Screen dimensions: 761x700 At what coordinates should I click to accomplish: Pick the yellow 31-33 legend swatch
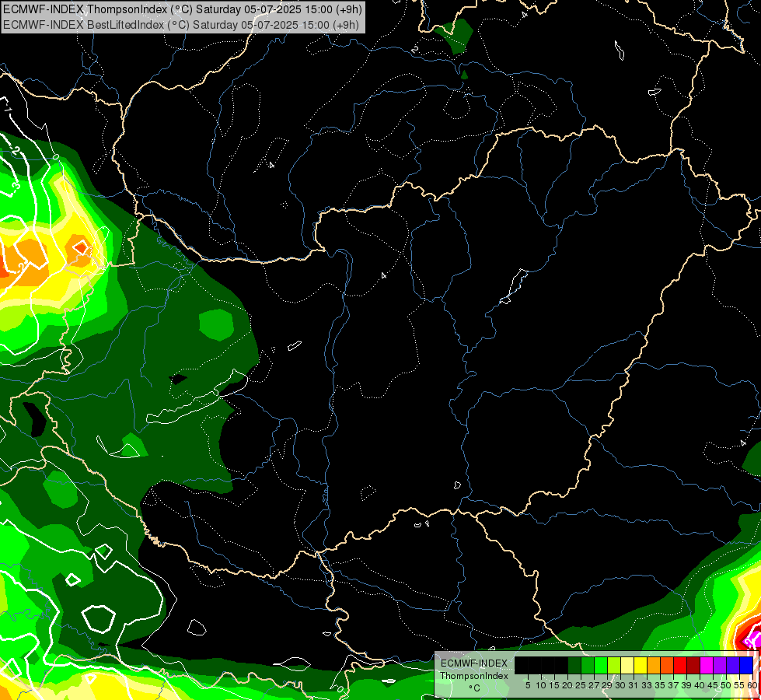pos(641,665)
